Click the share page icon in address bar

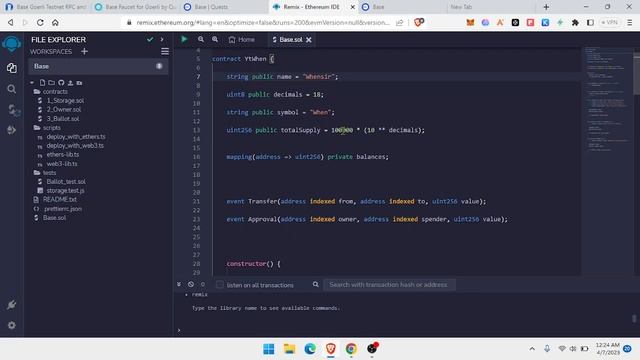400,22
